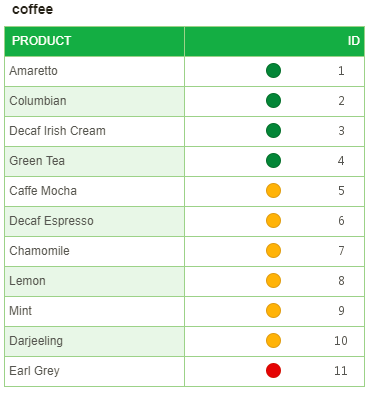Viewport: 368px width, 395px height.
Task: Click the red status dot for Earl Grey
Action: [273, 371]
